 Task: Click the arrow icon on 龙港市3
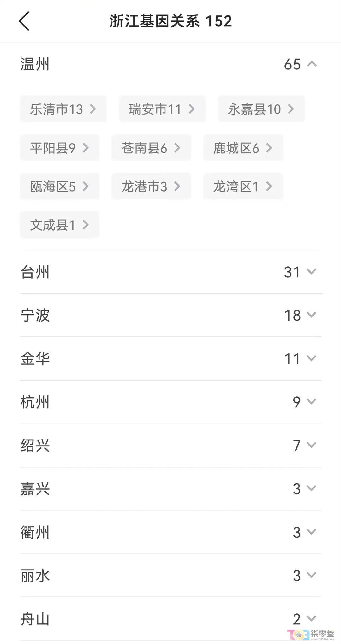point(177,186)
